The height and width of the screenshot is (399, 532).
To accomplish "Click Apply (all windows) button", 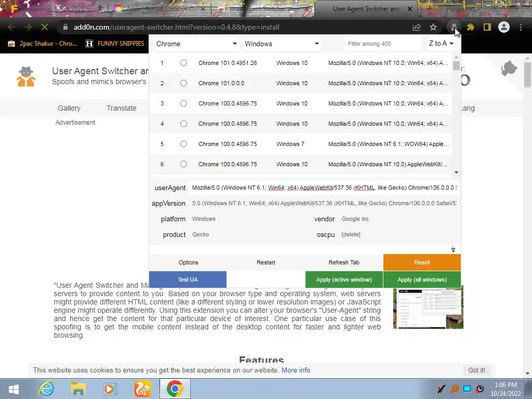I will [x=422, y=280].
